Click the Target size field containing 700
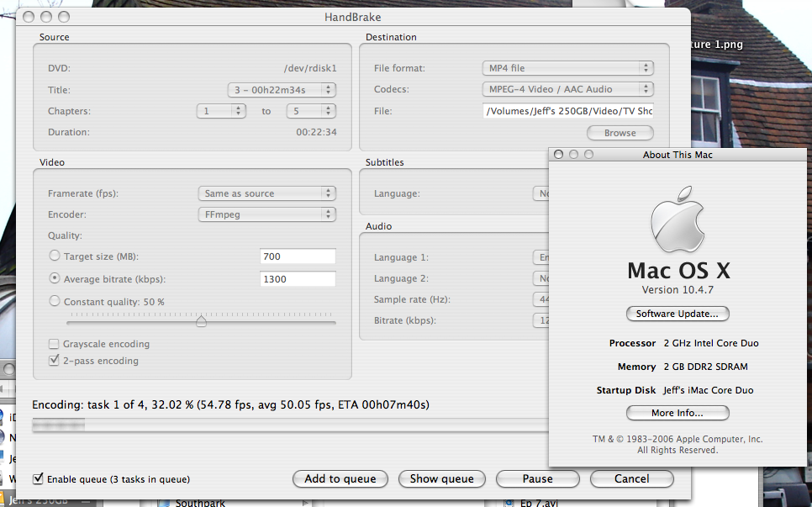Viewport: 812px width, 507px height. [298, 256]
